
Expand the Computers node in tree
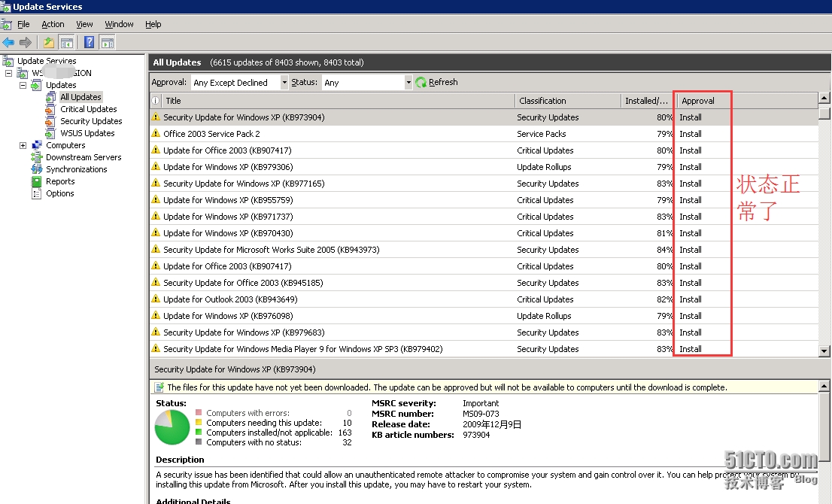(23, 145)
